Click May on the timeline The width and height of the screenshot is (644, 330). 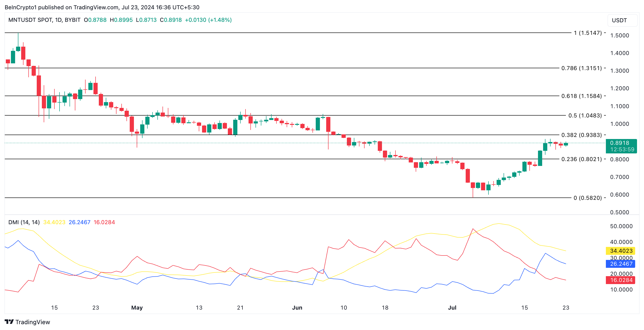coord(137,308)
